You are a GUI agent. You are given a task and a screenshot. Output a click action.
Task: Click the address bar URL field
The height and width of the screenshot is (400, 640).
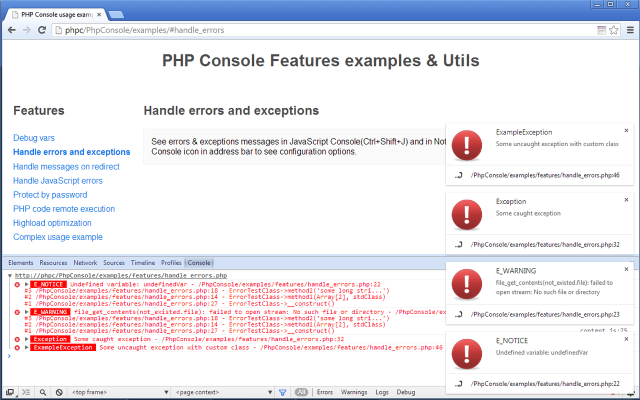(x=324, y=30)
